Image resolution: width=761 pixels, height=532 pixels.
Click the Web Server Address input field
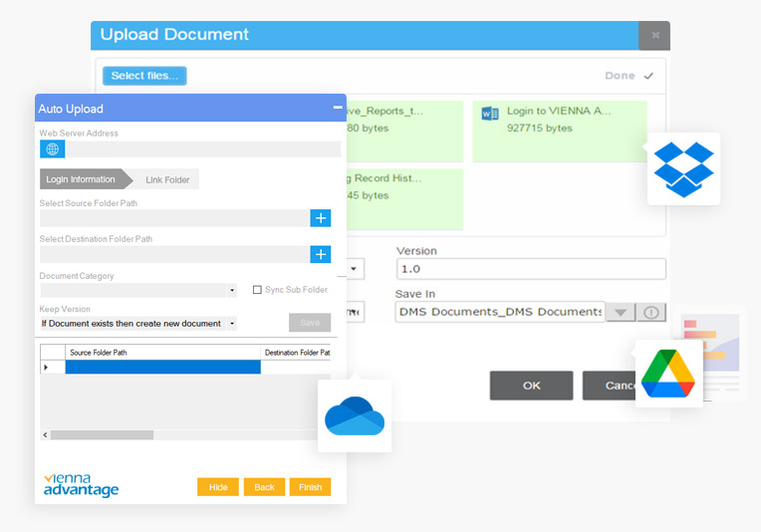(203, 149)
